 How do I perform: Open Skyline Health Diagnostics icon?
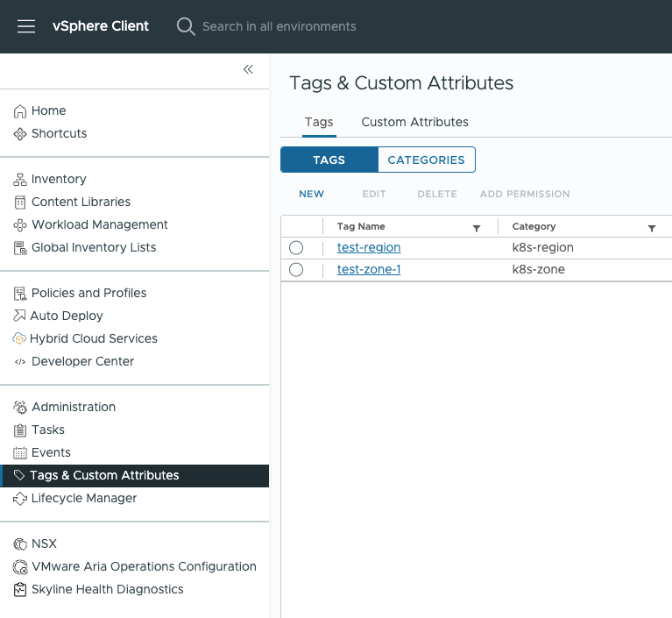tap(20, 590)
